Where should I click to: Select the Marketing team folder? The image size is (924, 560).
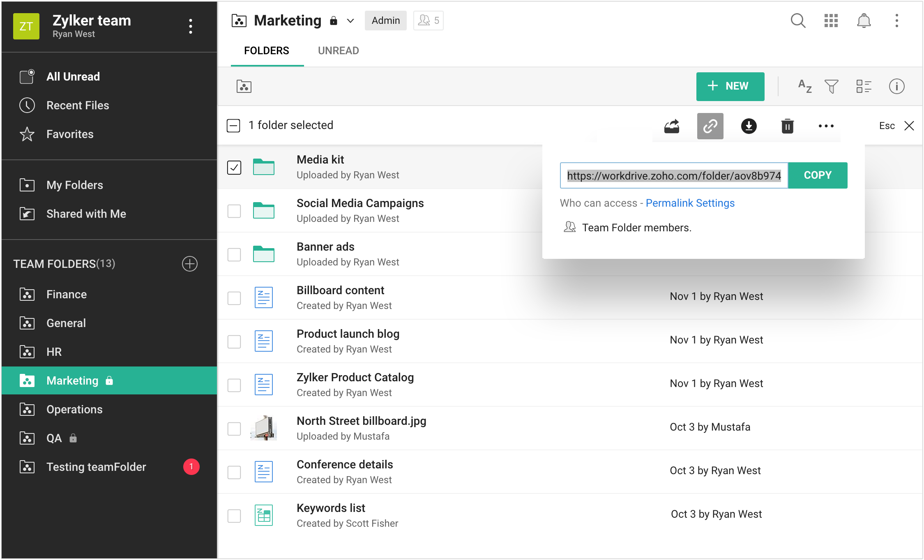(109, 380)
